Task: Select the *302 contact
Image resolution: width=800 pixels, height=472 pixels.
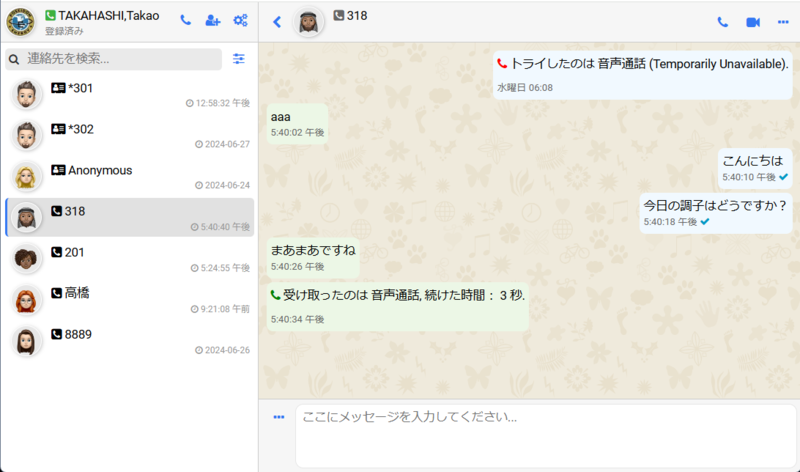Action: tap(130, 136)
